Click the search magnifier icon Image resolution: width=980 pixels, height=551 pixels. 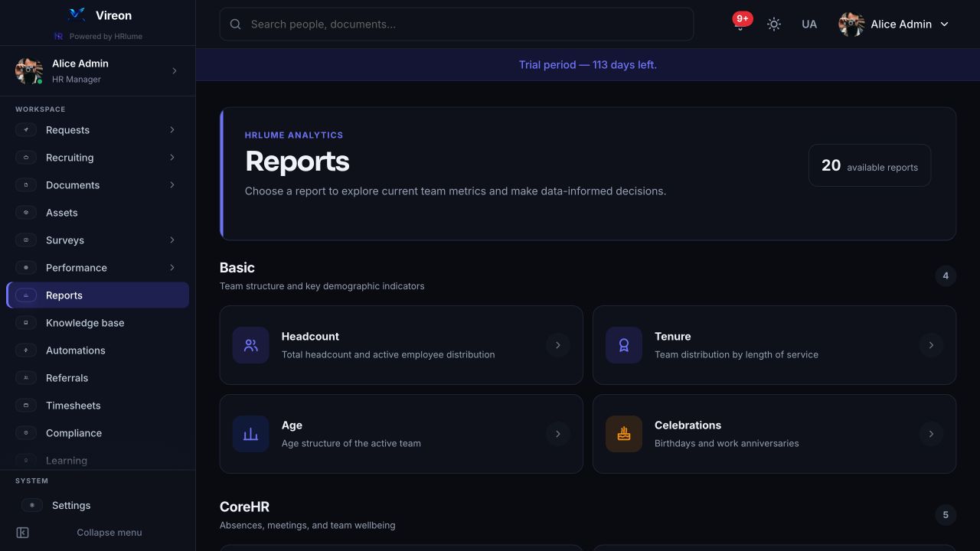[236, 24]
